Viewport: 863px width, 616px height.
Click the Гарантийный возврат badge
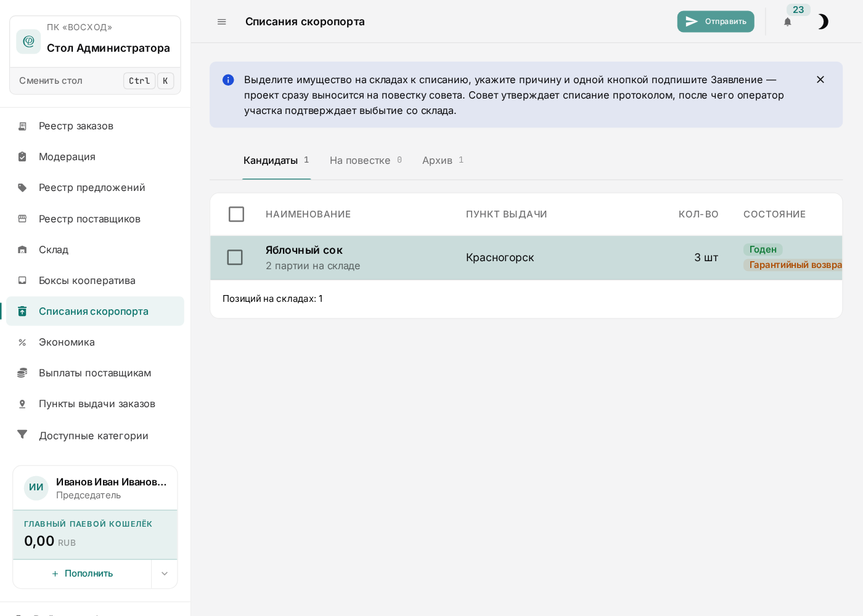(793, 265)
